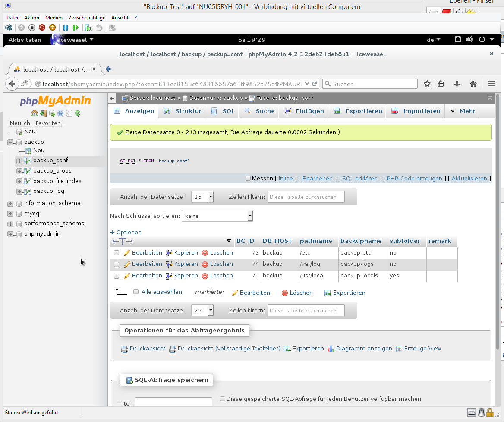The image size is (504, 422).
Task: Expand the backup_drops table node
Action: tap(19, 171)
